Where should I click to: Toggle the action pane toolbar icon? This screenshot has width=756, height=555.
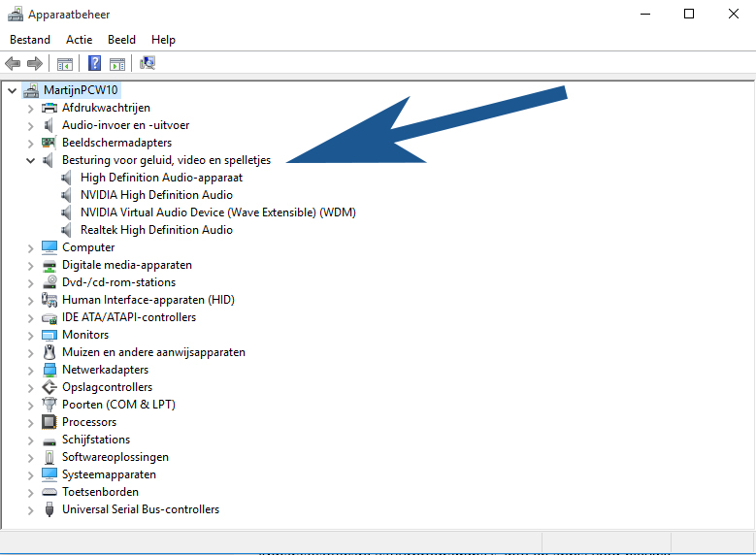click(117, 64)
